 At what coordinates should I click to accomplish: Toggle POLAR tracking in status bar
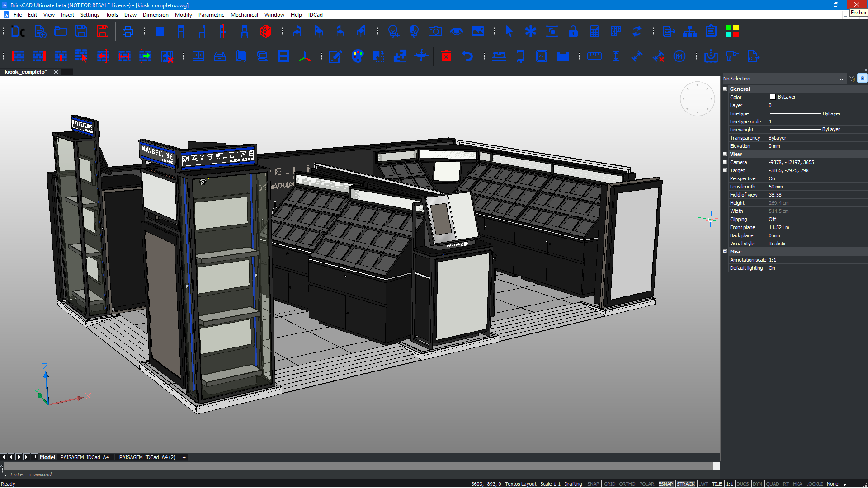tap(646, 484)
